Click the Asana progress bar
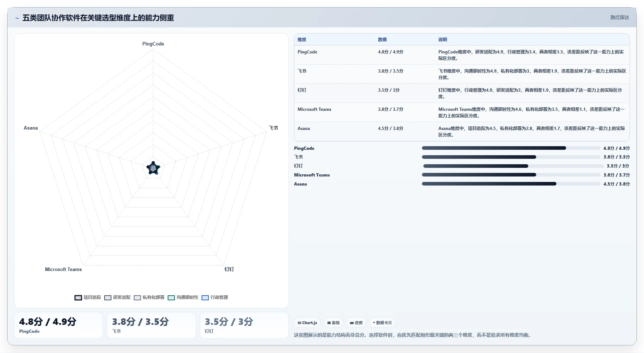This screenshot has height=353, width=644. pyautogui.click(x=511, y=184)
